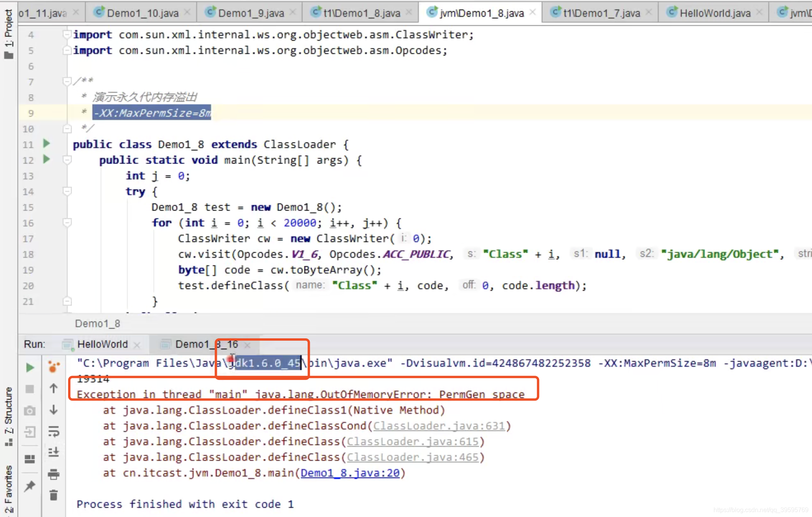812x517 pixels.
Task: Click fold end marker at line 10
Action: click(x=67, y=128)
